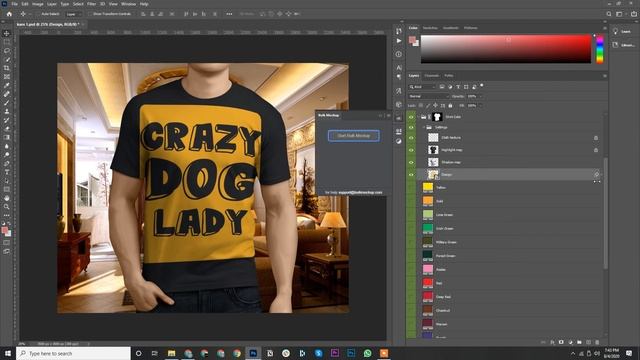This screenshot has width=640, height=360.
Task: Filter layers by type (T) icon
Action: (458, 87)
